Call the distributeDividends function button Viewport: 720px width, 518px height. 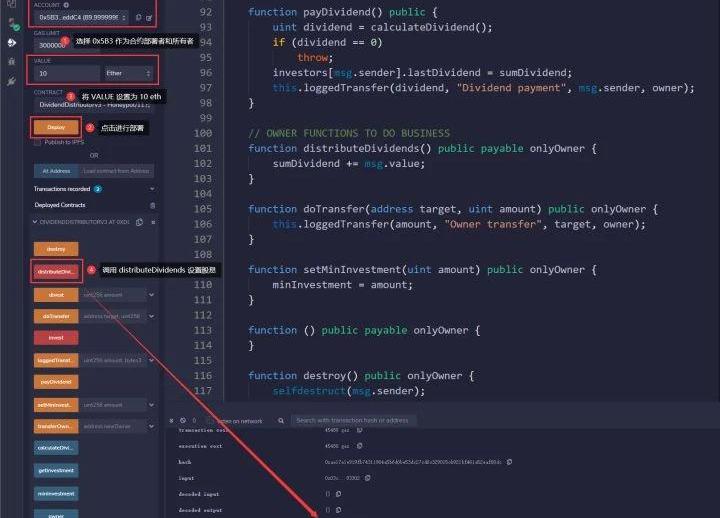tap(56, 271)
